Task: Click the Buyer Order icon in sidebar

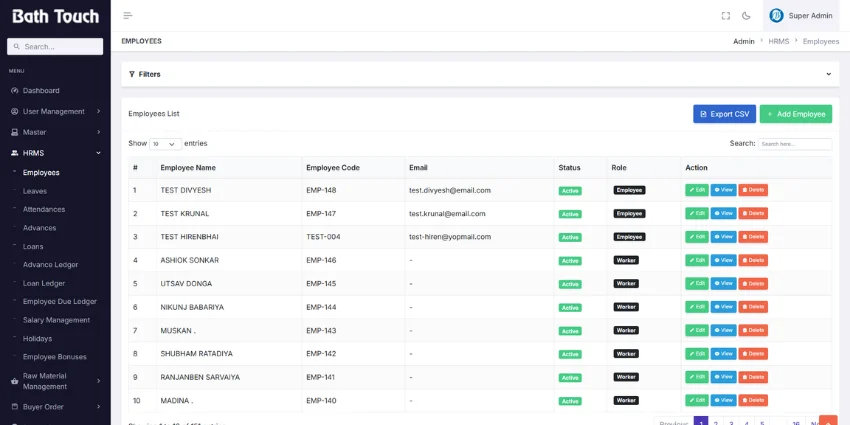Action: point(15,407)
